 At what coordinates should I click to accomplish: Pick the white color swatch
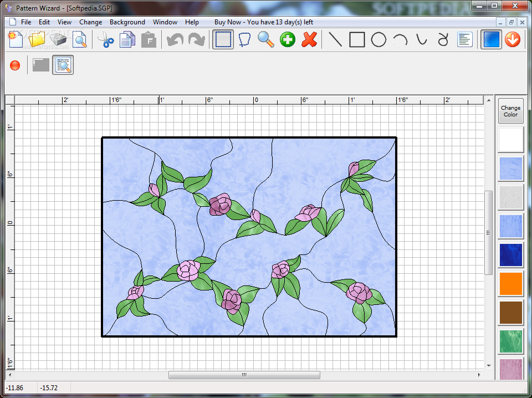pos(510,140)
